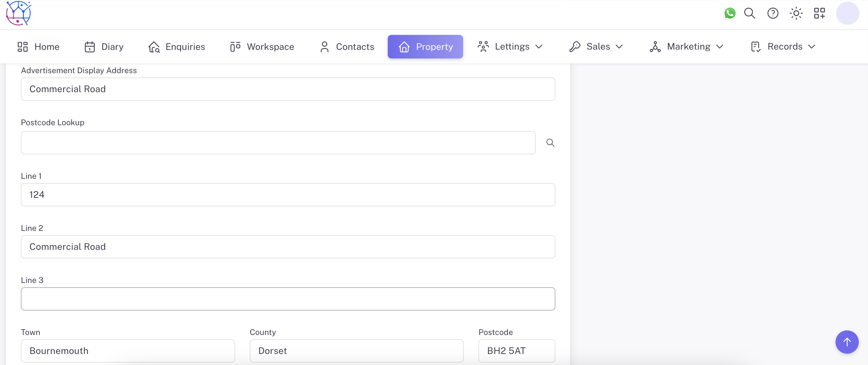This screenshot has height=365, width=868.
Task: Open the Records dropdown menu
Action: [x=783, y=47]
